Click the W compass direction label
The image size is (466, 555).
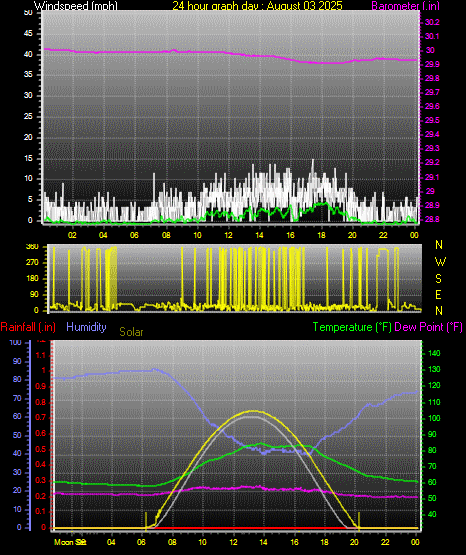(x=440, y=262)
